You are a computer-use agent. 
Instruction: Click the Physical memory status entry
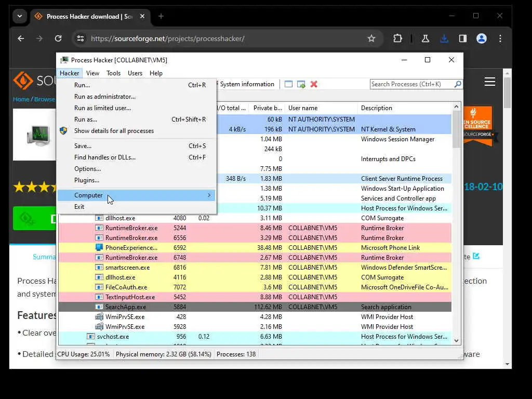[x=164, y=354]
